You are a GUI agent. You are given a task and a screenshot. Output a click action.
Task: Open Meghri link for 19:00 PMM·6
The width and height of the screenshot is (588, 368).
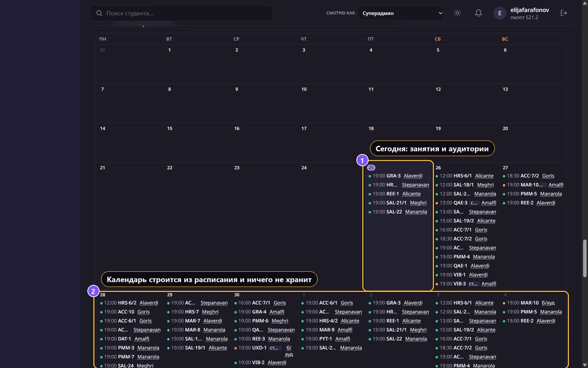(280, 321)
